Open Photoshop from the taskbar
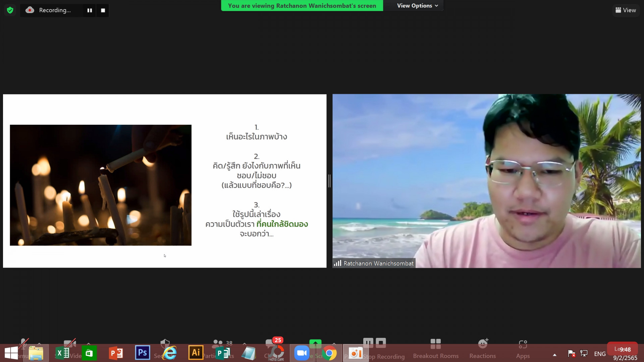644x362 pixels. click(x=142, y=353)
